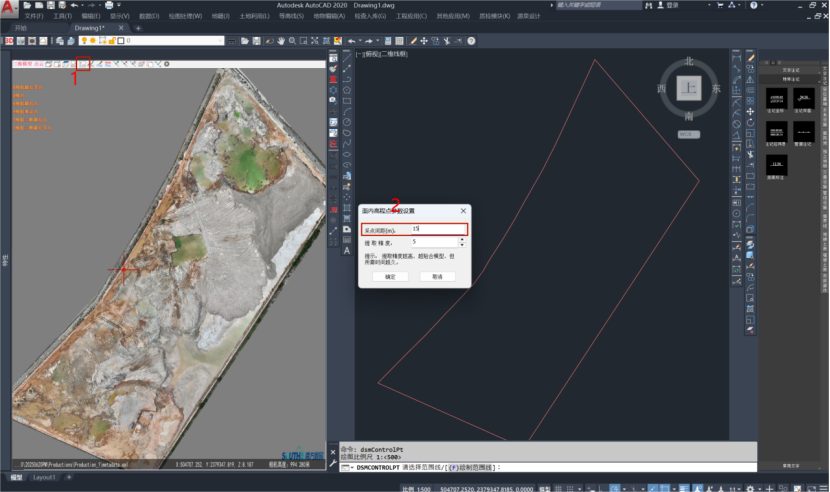
Task: Open the 文件(F) menu
Action: point(34,16)
